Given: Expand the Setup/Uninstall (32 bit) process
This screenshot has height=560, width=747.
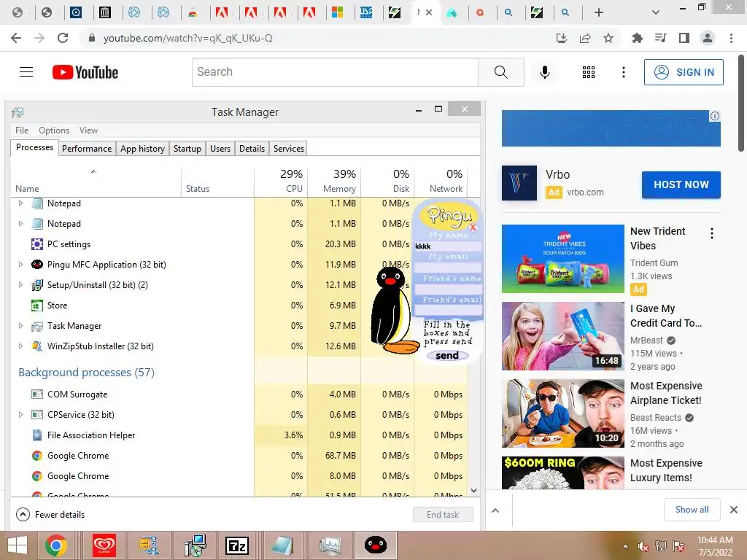Looking at the screenshot, I should 20,285.
